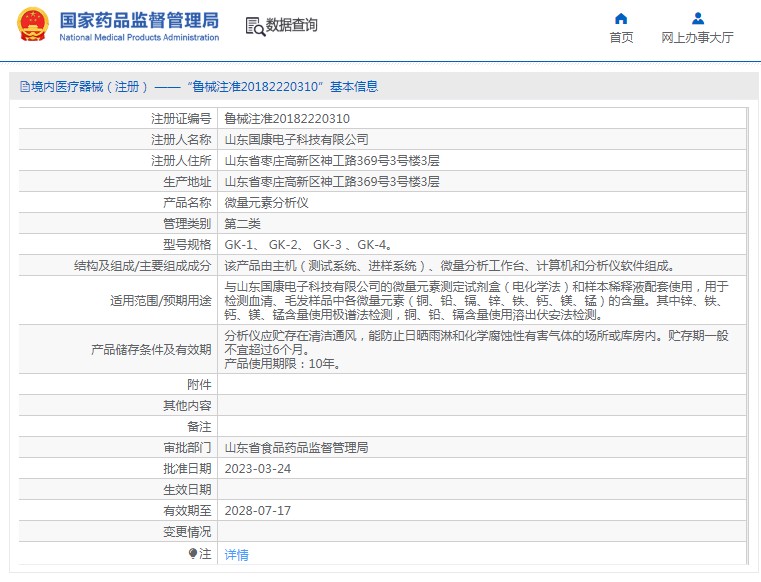
Task: Click the 注 label in last row
Action: click(x=205, y=553)
